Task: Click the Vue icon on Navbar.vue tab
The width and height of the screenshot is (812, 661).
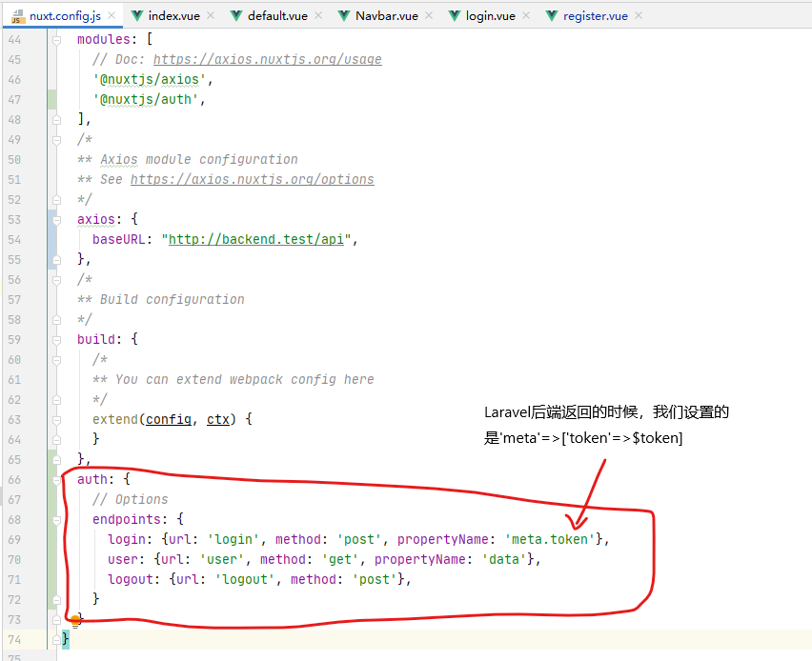Action: [344, 16]
